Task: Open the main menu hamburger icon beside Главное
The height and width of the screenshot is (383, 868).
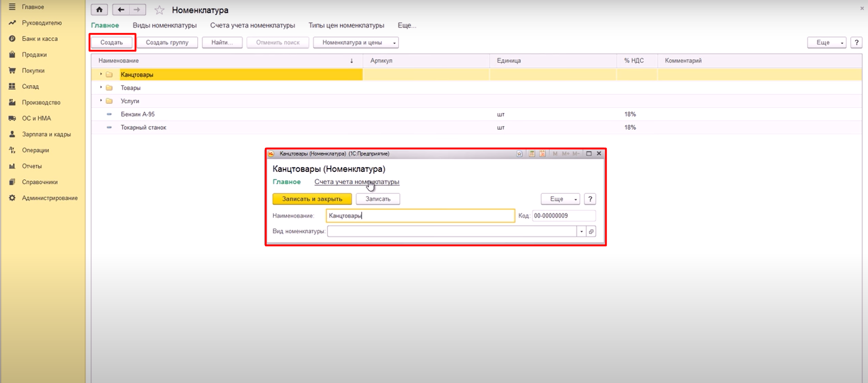Action: tap(12, 7)
